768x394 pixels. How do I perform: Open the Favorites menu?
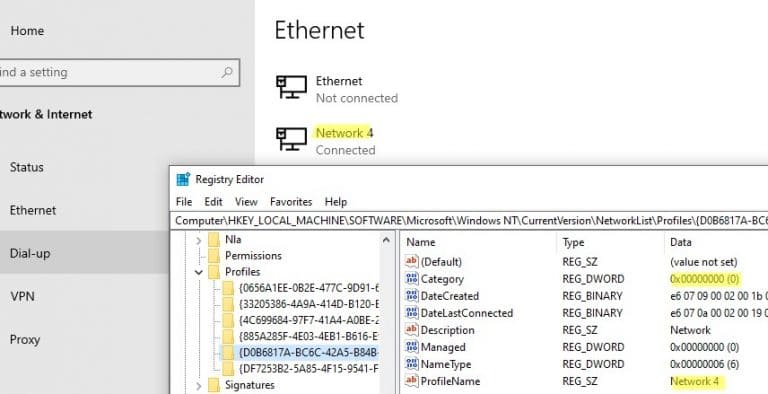(x=291, y=201)
